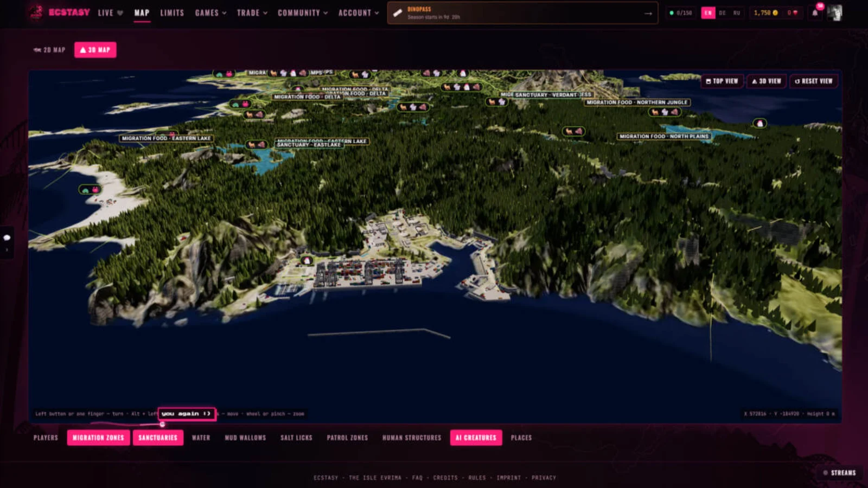Switch language to RU
The image size is (868, 488).
736,12
